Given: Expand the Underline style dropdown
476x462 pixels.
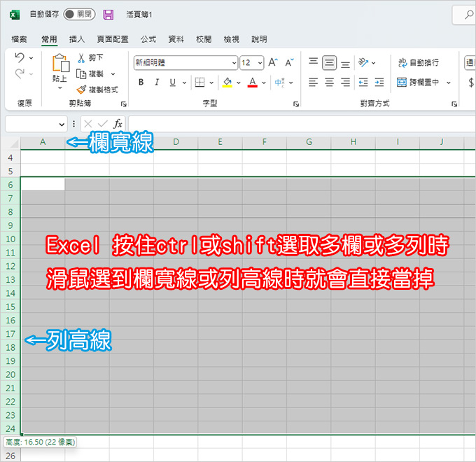Looking at the screenshot, I should click(184, 83).
